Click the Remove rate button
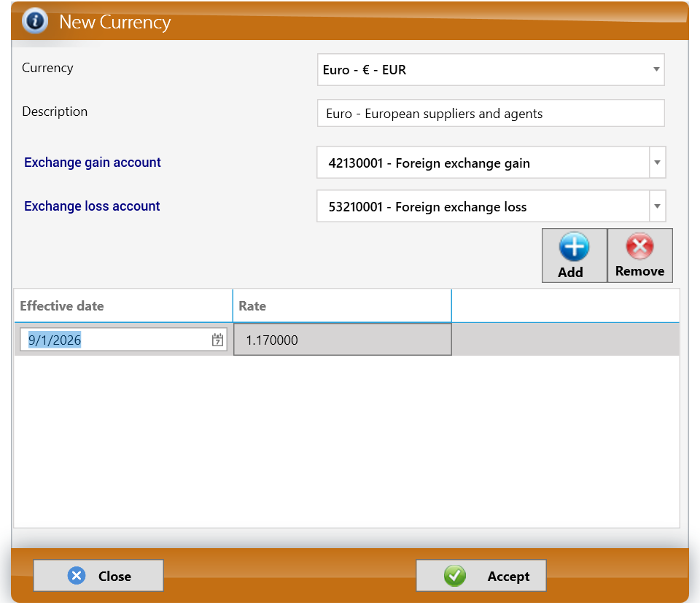Screen dimensions: 700x605 coord(639,256)
